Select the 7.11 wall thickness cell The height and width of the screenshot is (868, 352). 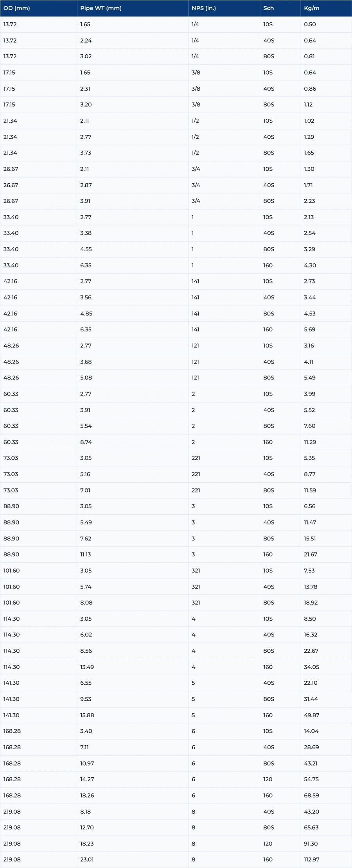(84, 747)
